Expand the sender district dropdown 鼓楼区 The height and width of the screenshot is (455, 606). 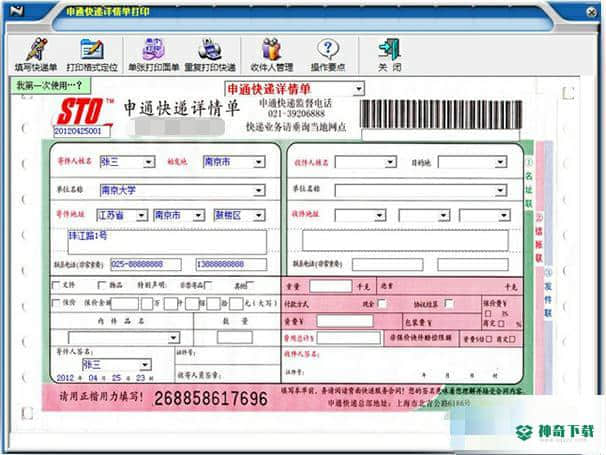[259, 215]
